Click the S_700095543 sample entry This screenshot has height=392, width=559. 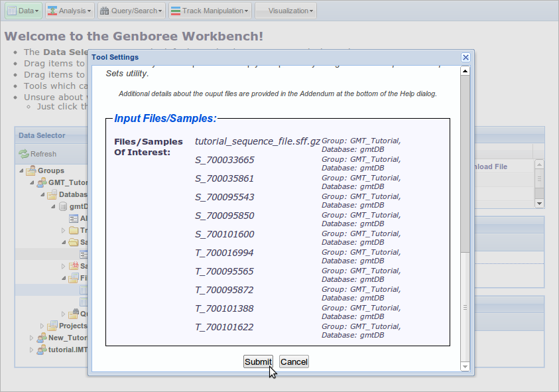pyautogui.click(x=225, y=197)
